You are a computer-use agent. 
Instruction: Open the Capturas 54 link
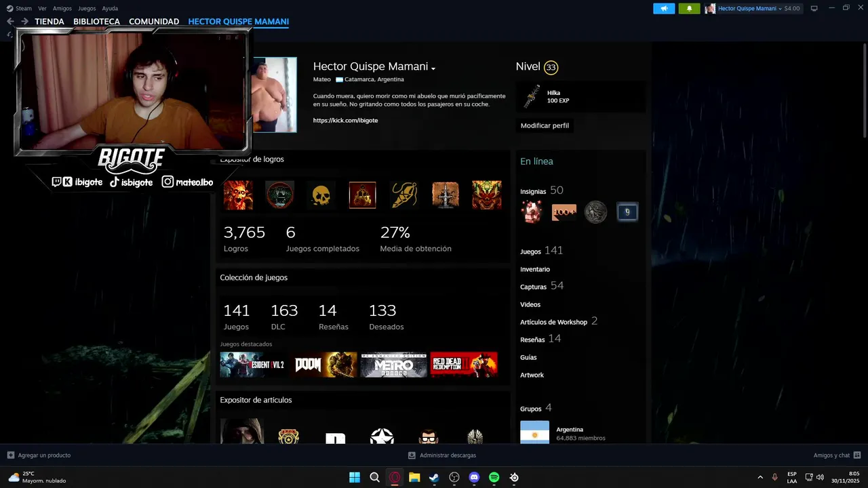coord(542,286)
